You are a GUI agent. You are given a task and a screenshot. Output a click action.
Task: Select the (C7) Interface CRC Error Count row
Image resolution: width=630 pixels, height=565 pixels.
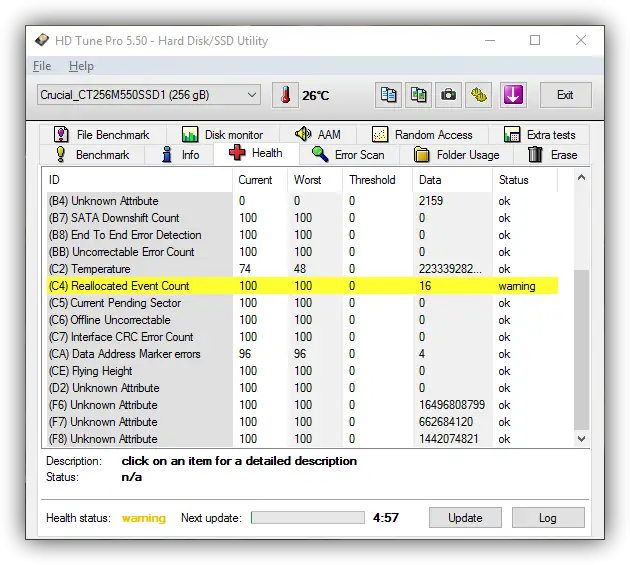302,337
